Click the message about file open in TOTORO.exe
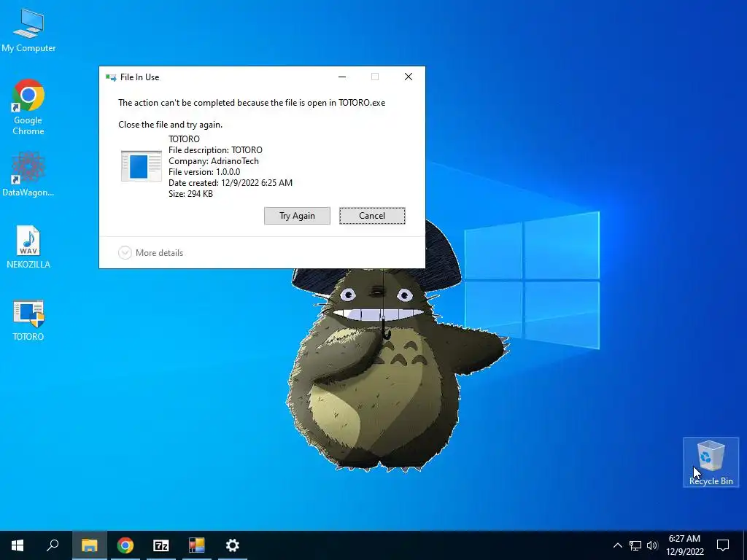 tap(252, 103)
